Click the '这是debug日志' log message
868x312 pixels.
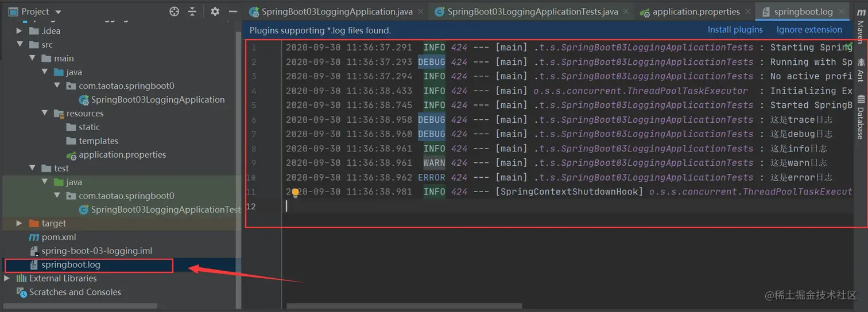[801, 134]
